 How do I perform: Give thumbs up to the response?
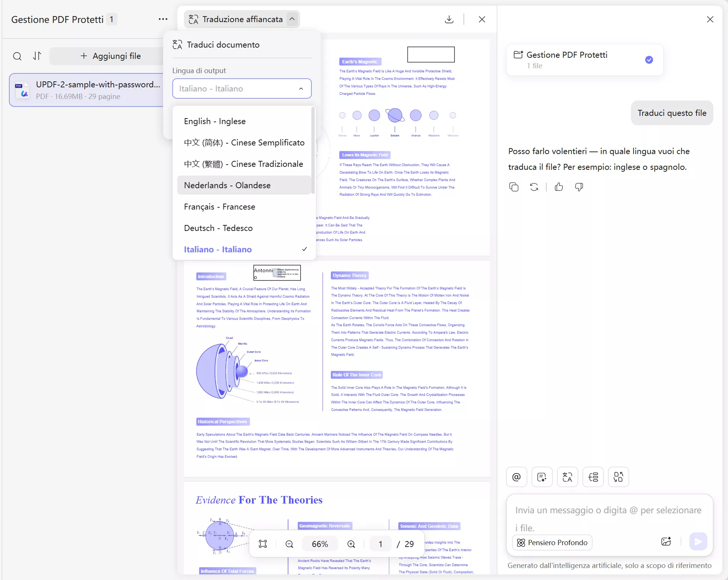click(x=558, y=187)
